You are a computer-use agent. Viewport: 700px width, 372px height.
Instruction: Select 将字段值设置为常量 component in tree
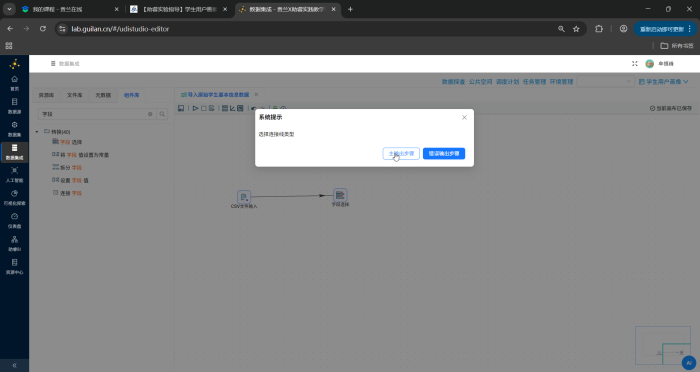(x=80, y=155)
